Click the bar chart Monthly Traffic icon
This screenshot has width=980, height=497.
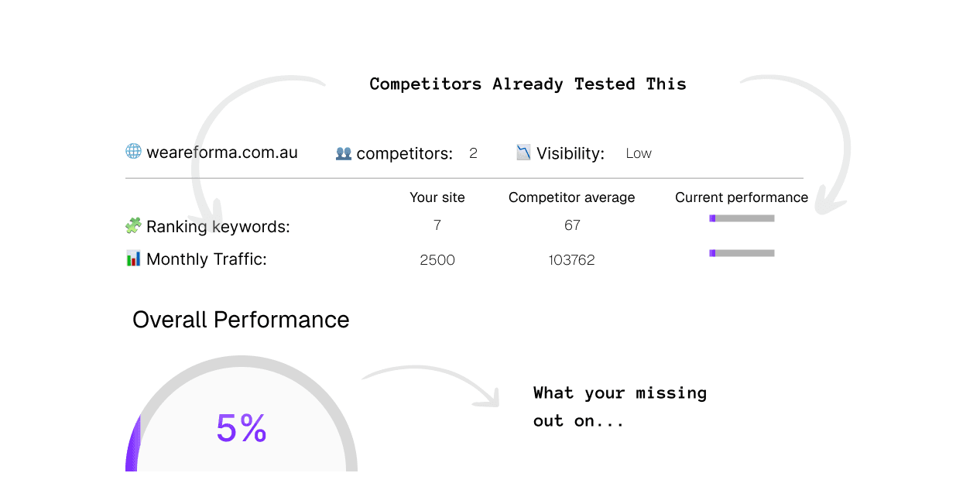pos(133,259)
